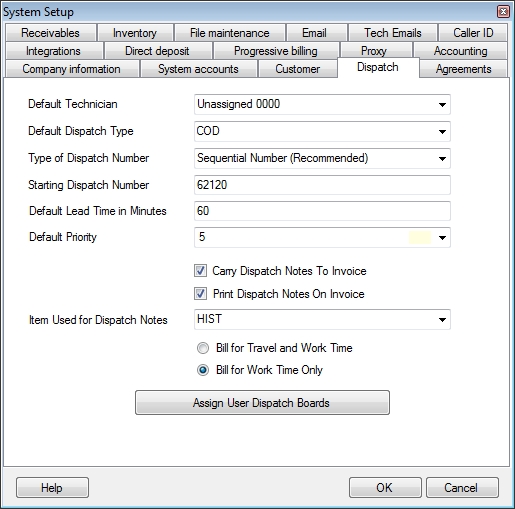Toggle Print Dispatch Notes On Invoice checkbox
Image resolution: width=515 pixels, height=509 pixels.
(200, 294)
